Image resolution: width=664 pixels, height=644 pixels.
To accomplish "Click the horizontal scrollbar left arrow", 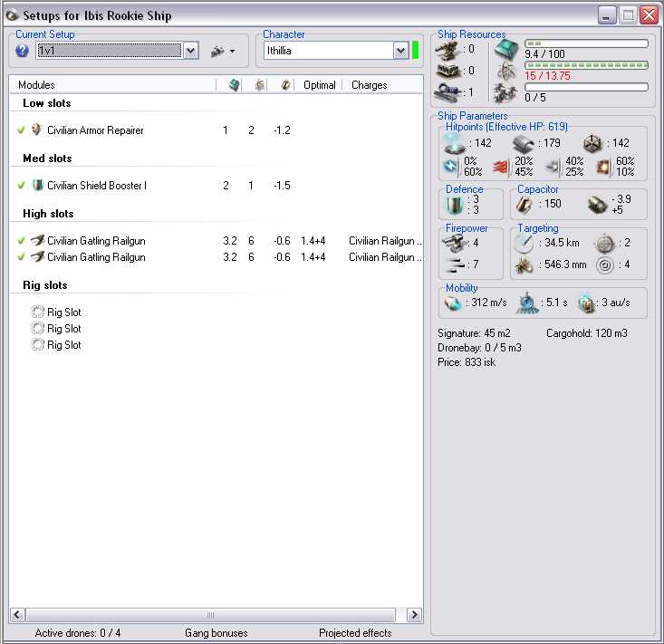I will point(17,614).
